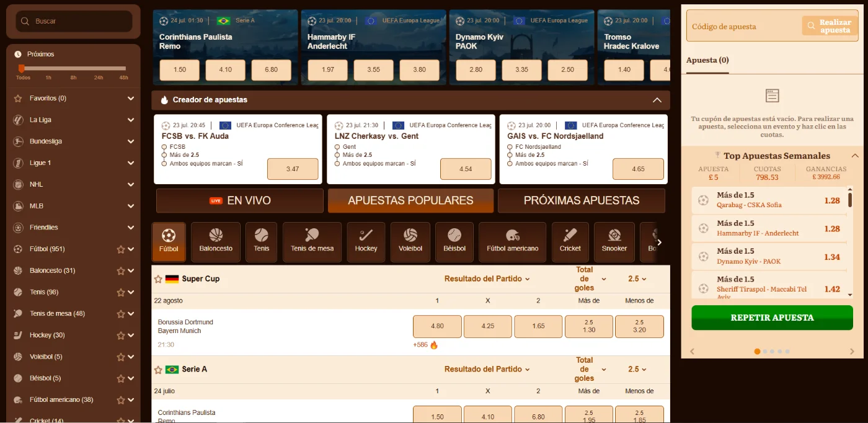Bet Borussia Dortmund win at 4.80

click(x=437, y=326)
